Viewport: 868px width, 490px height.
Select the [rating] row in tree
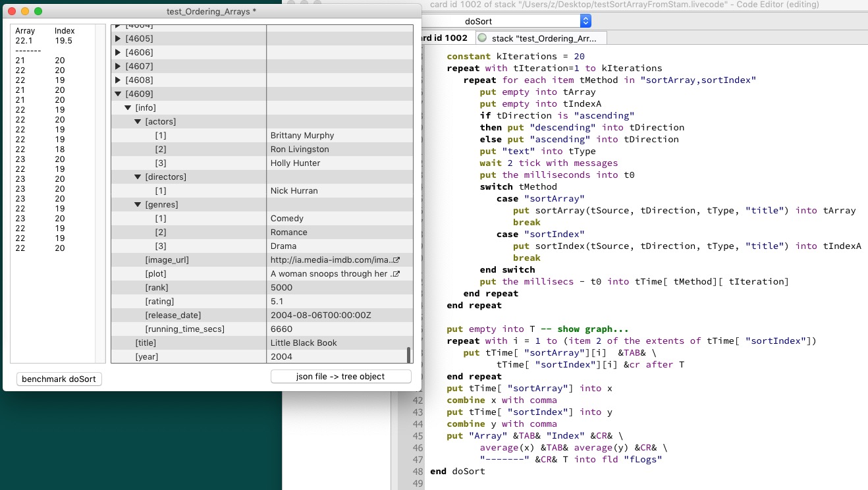coord(157,301)
